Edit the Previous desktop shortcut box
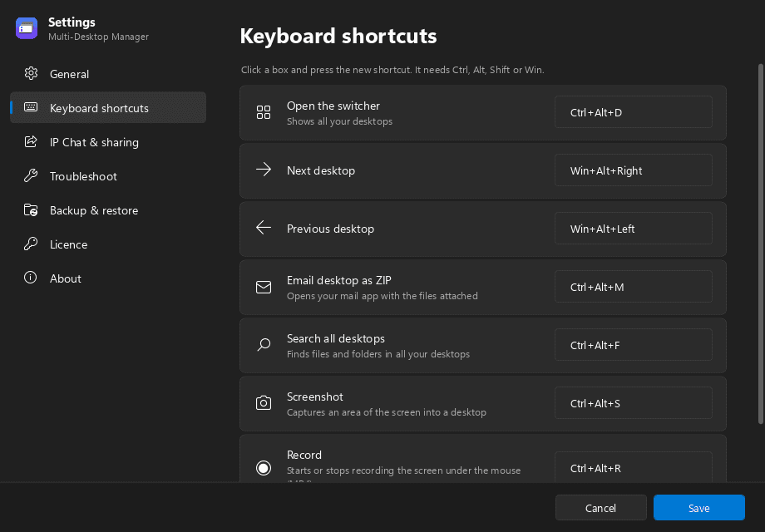Screen dimensions: 765x532 click(x=634, y=229)
